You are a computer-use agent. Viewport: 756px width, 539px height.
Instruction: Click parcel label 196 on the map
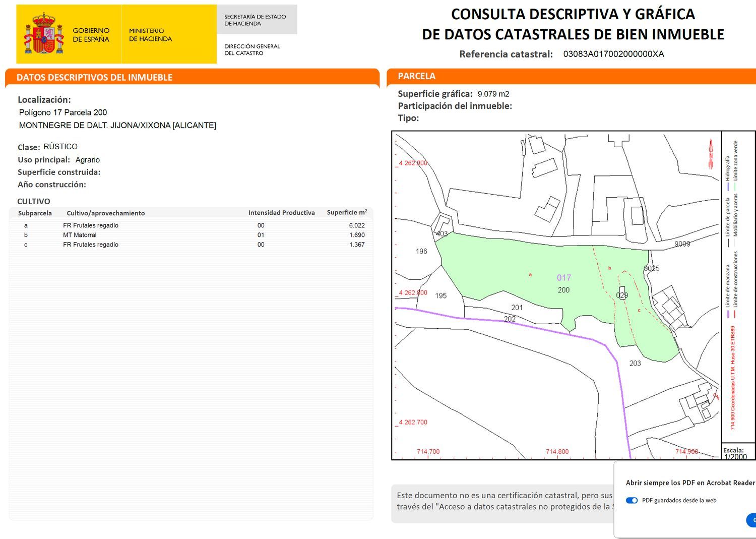coord(421,251)
